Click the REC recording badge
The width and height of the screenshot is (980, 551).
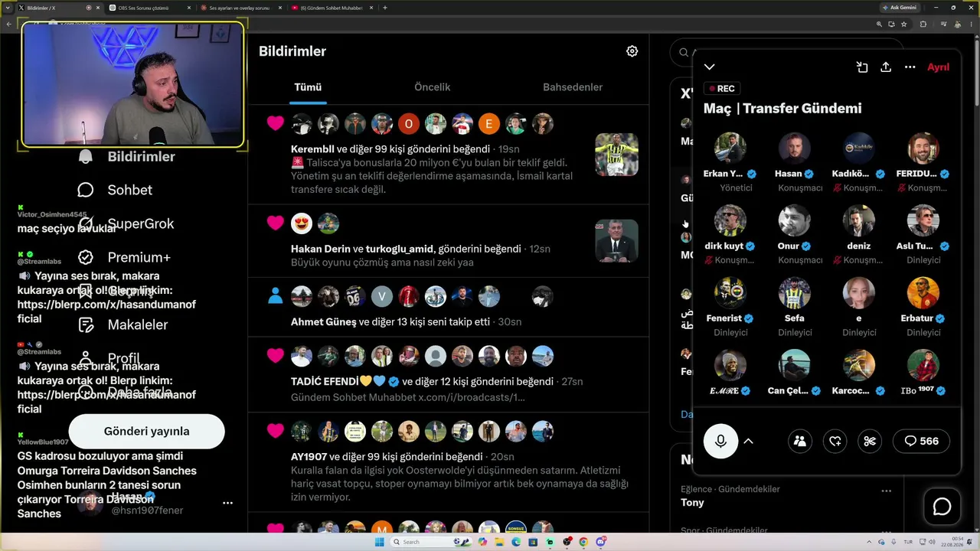[722, 89]
